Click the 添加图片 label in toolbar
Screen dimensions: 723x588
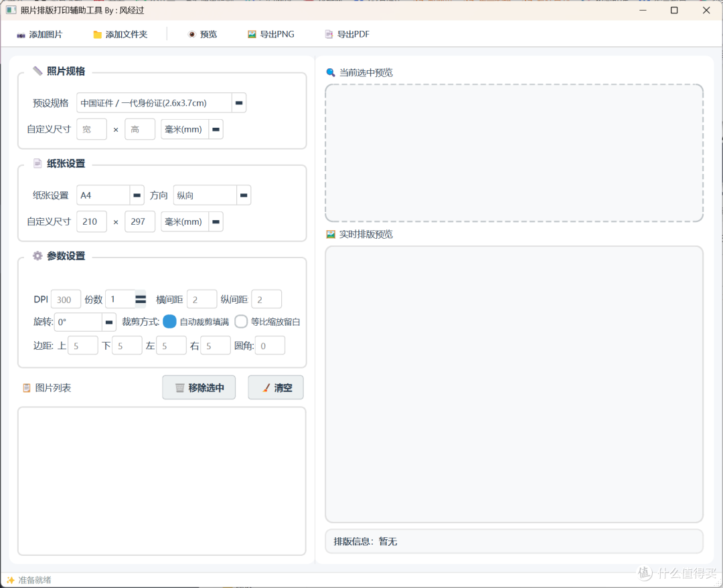point(46,35)
